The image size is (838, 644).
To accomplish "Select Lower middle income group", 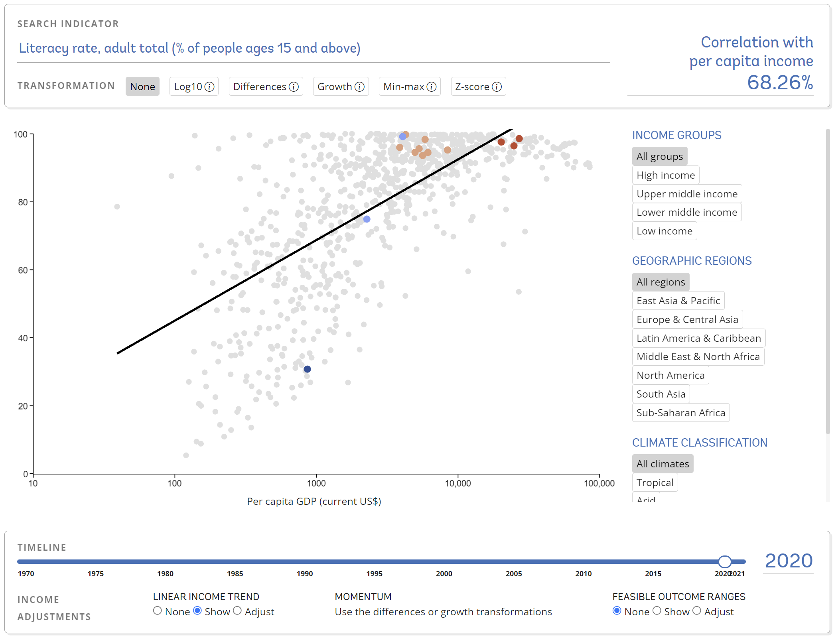I will click(687, 212).
